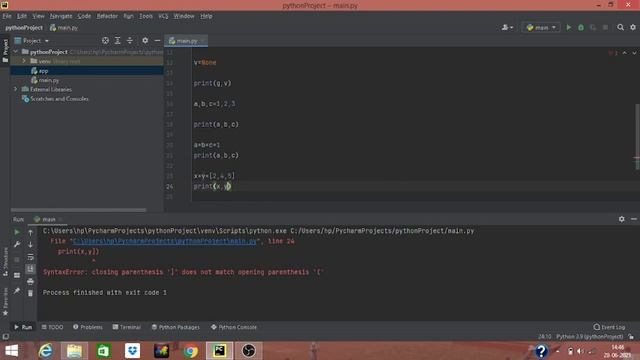
Task: Hide the Run panel with minus icon
Action: click(x=633, y=219)
